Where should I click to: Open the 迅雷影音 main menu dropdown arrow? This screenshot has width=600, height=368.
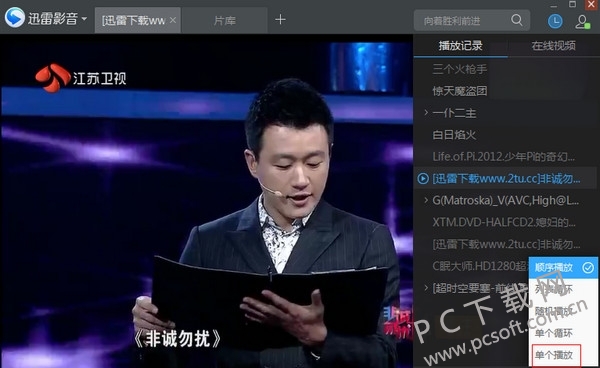click(84, 18)
